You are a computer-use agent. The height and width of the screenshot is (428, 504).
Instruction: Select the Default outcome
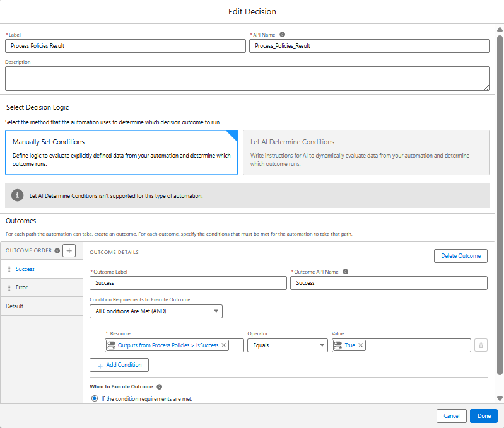(15, 306)
